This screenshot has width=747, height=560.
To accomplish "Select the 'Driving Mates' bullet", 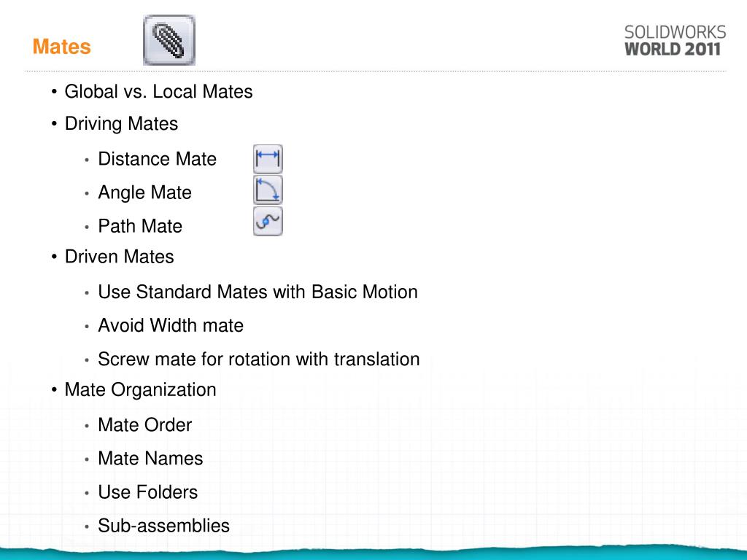I will [121, 124].
